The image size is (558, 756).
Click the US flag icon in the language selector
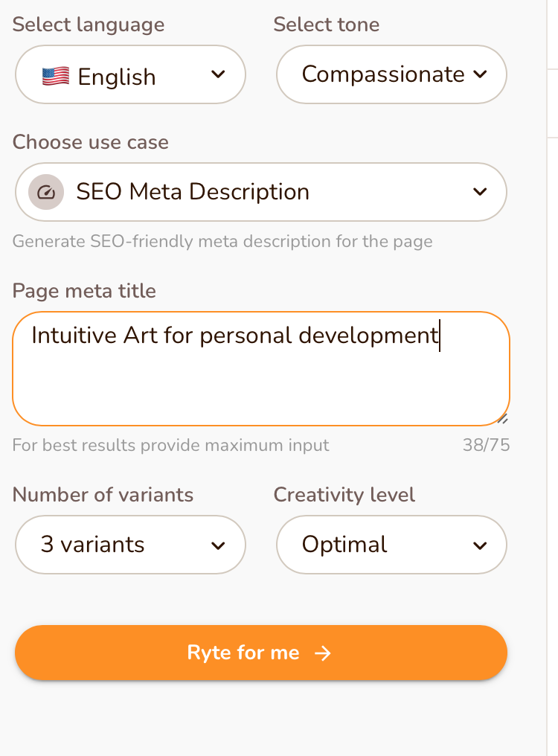56,76
